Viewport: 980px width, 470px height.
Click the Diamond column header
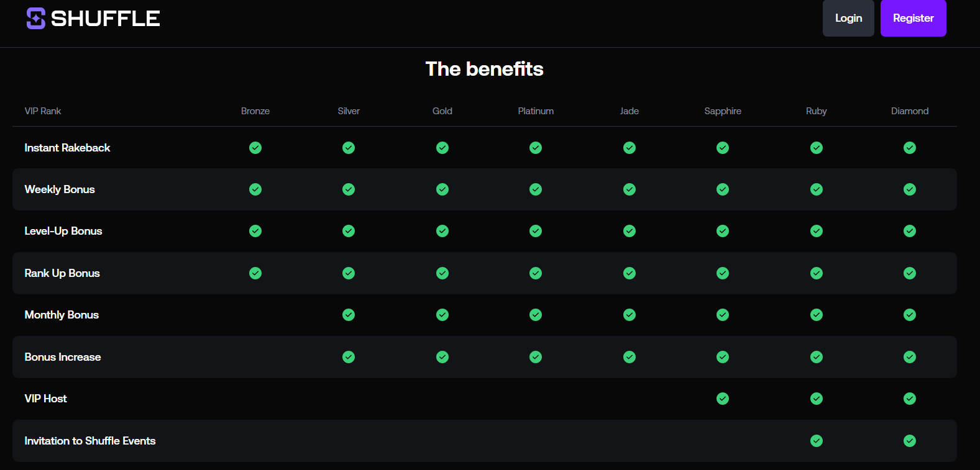pyautogui.click(x=910, y=111)
